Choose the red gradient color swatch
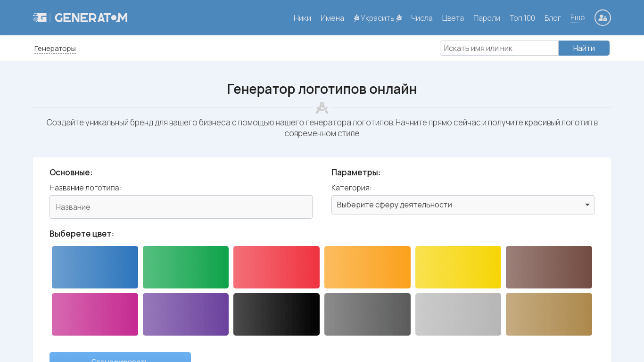 (x=276, y=267)
